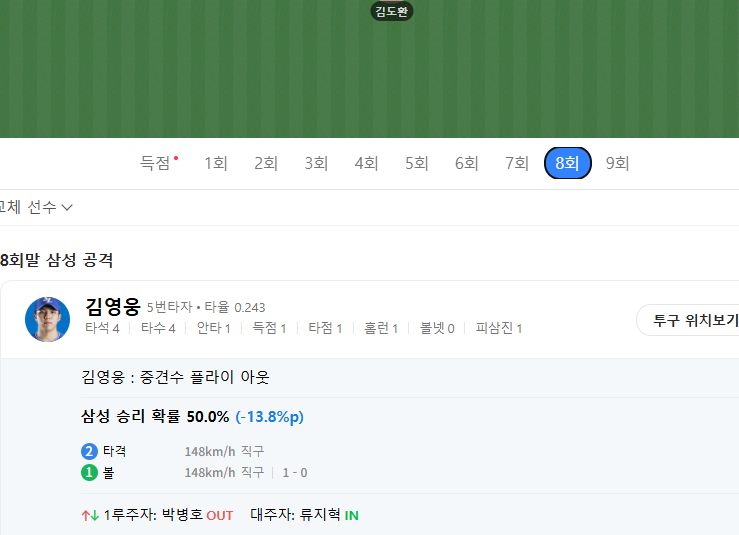This screenshot has height=535, width=739.
Task: Click Kim Young-woong's player photo
Action: pos(47,320)
